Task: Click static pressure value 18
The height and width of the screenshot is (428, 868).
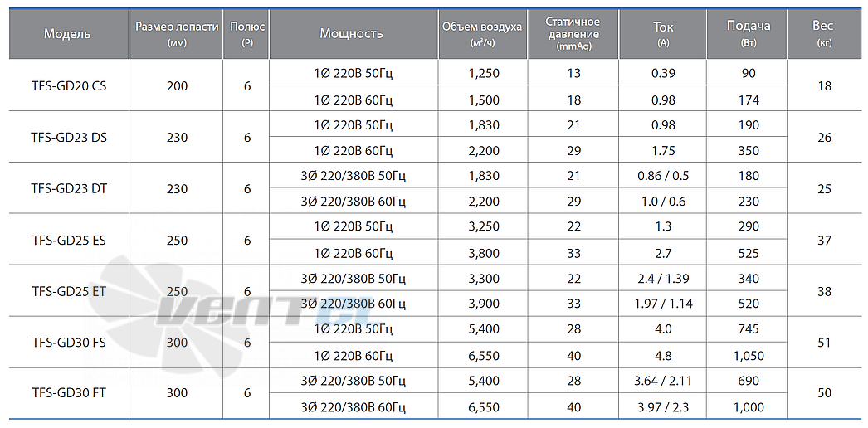Action: coord(574,100)
